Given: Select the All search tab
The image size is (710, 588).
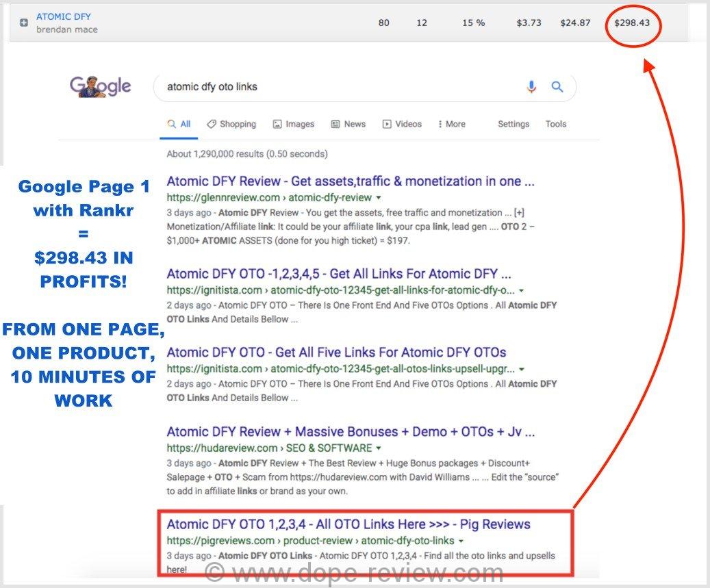Looking at the screenshot, I should (x=179, y=124).
